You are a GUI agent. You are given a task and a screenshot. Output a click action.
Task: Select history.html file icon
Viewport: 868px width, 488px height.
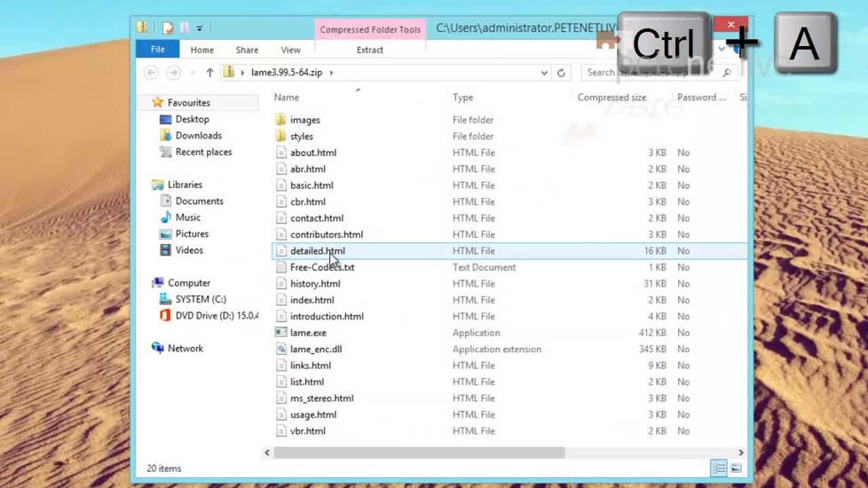click(281, 283)
